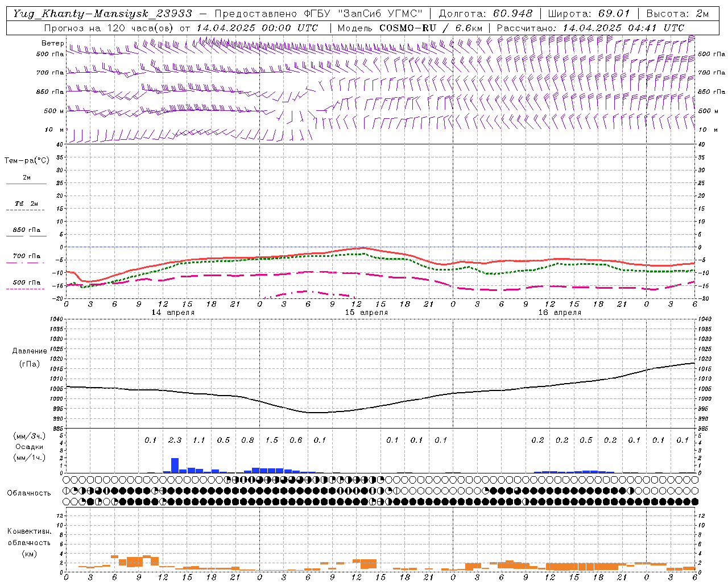Image resolution: width=728 pixels, height=582 pixels.
Task: Click the 15 апреля date label
Action: point(366,312)
